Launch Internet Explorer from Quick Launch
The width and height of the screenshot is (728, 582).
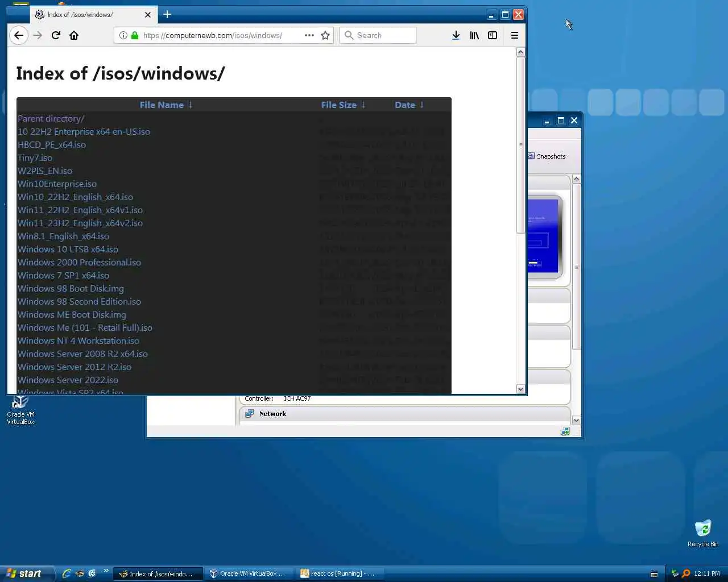[67, 573]
